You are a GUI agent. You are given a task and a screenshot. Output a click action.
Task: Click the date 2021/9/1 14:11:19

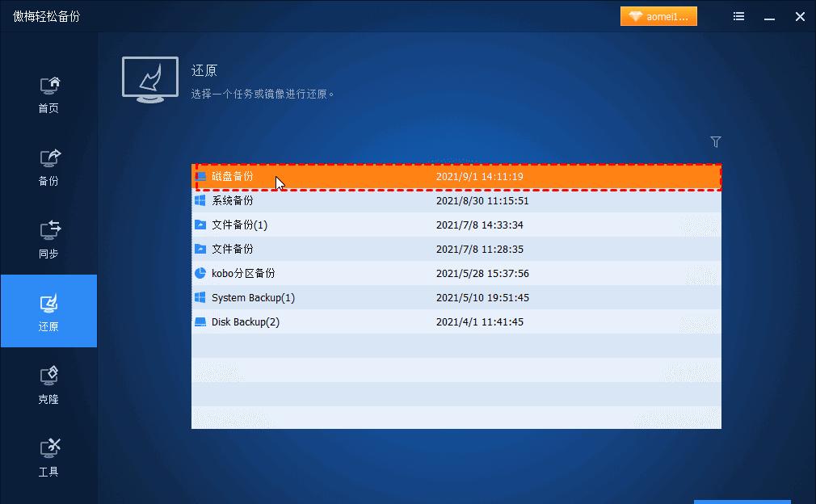point(479,176)
